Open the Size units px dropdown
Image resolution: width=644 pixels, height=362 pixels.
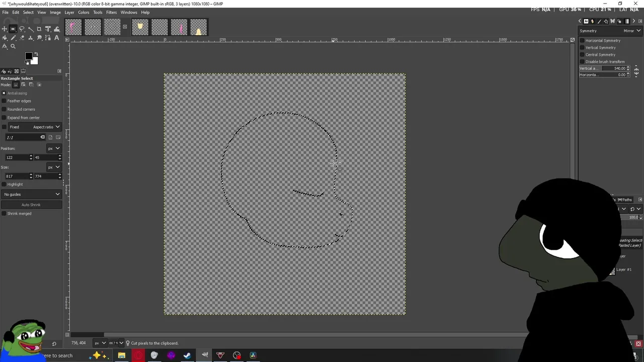click(x=54, y=167)
